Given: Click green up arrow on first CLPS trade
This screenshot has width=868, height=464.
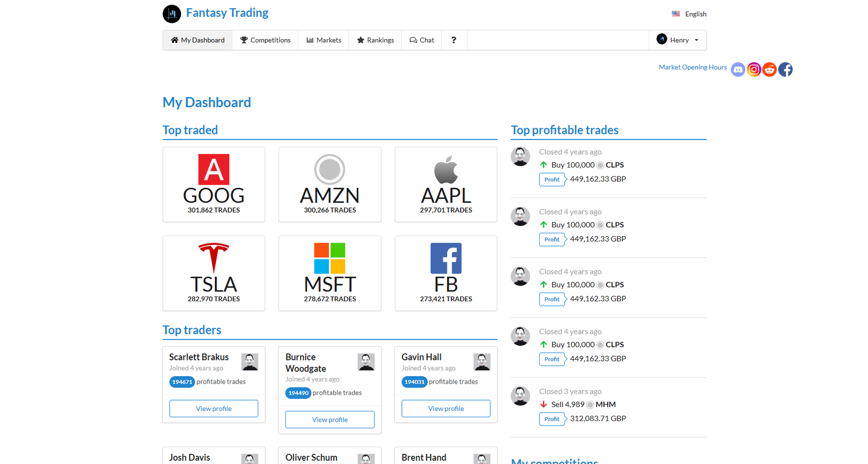Looking at the screenshot, I should point(544,164).
